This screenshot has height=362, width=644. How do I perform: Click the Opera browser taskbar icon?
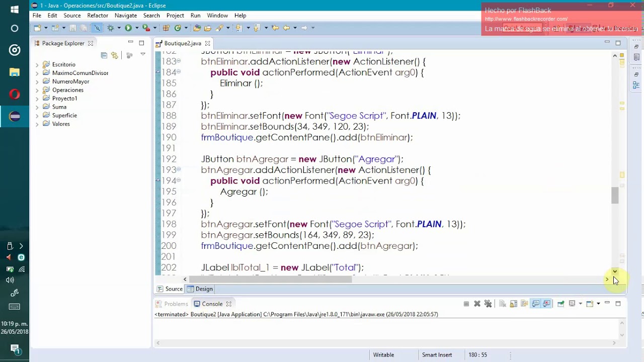(x=15, y=94)
